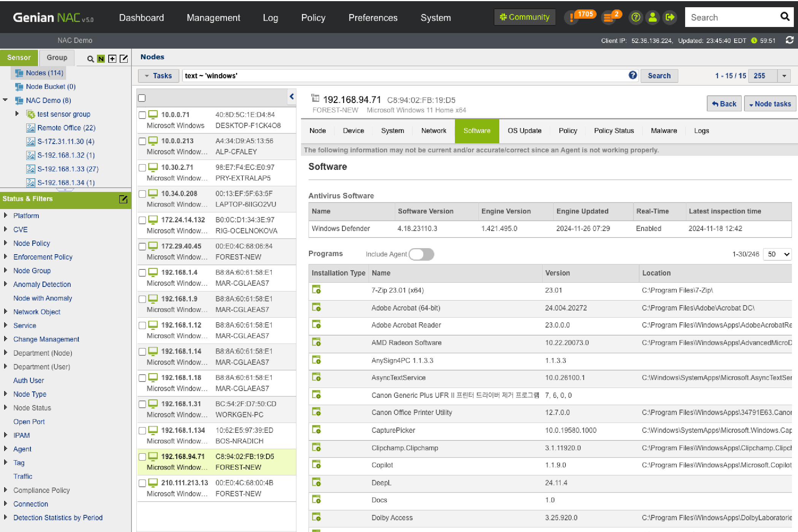Click the Search button beside the query field

(x=659, y=76)
